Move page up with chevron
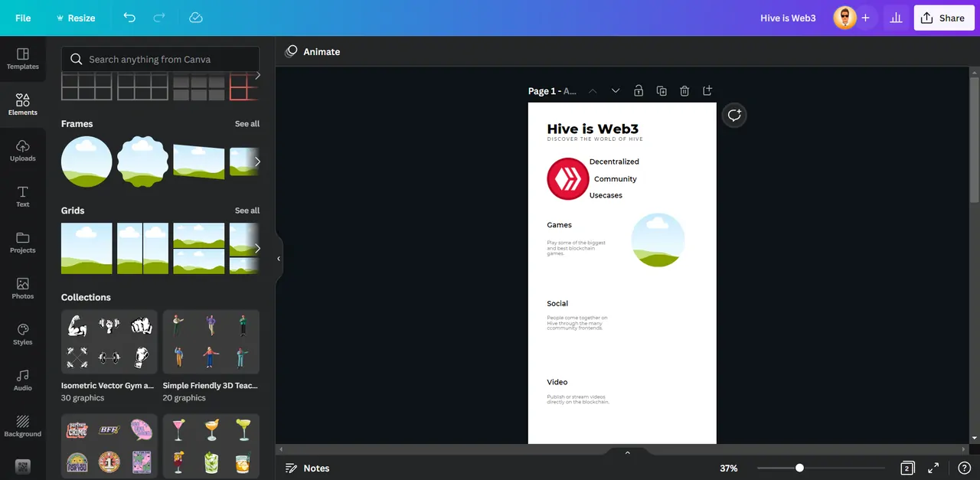The image size is (980, 480). 593,91
